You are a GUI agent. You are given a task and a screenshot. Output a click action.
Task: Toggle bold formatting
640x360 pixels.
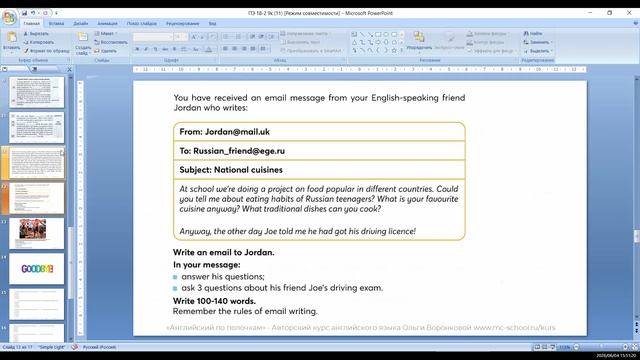[137, 49]
